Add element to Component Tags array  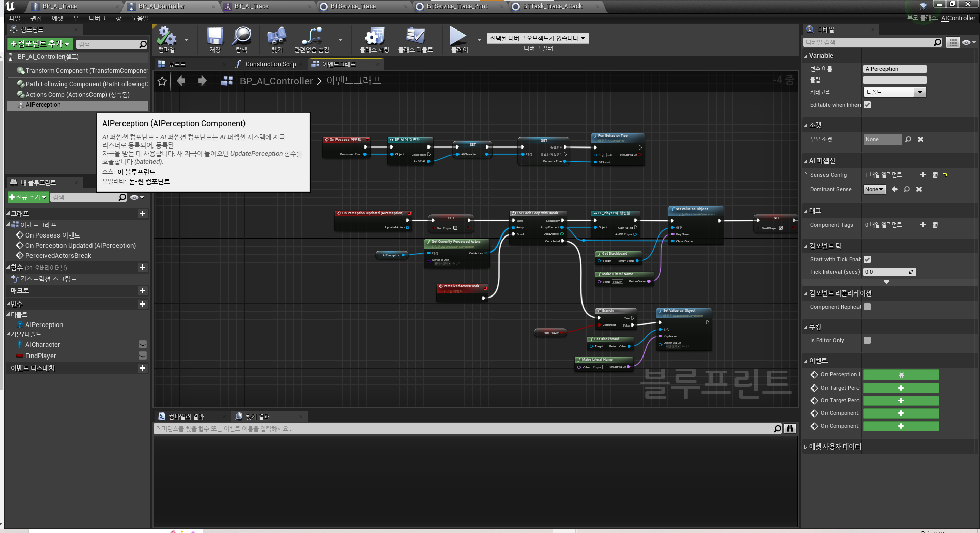tap(923, 225)
